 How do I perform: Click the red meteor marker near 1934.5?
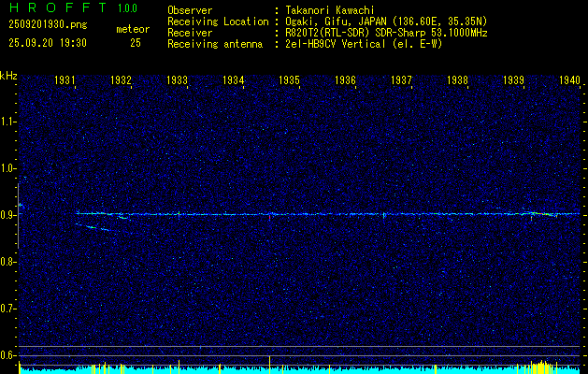269,217
